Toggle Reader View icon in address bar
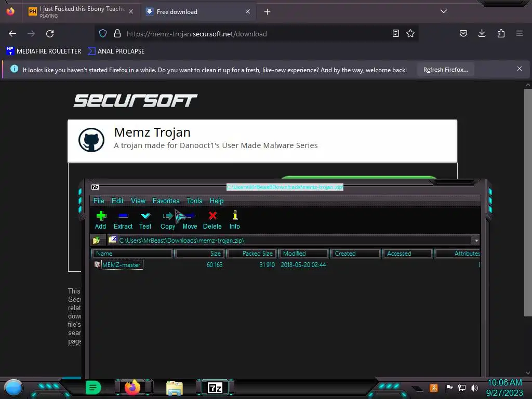532x399 pixels. coord(395,33)
